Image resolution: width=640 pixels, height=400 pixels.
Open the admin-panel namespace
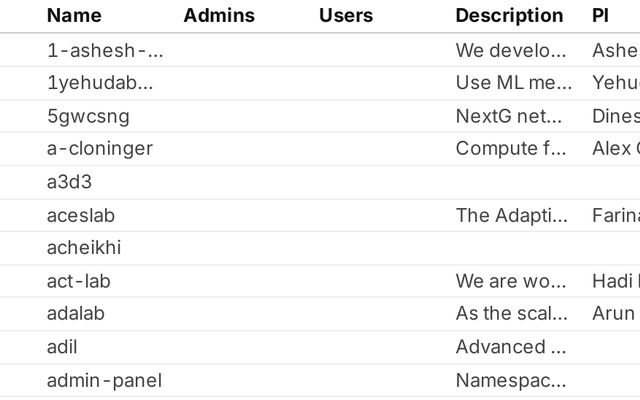point(104,380)
